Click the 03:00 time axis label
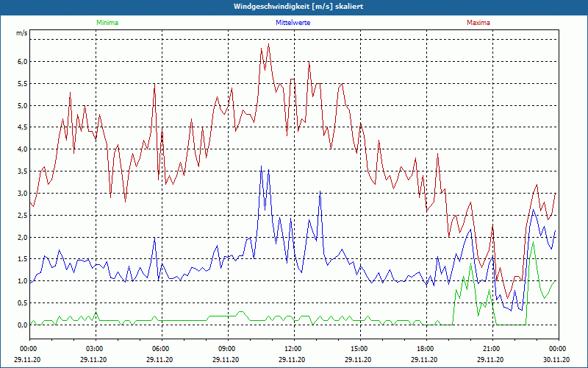This screenshot has height=368, width=588. coord(93,349)
